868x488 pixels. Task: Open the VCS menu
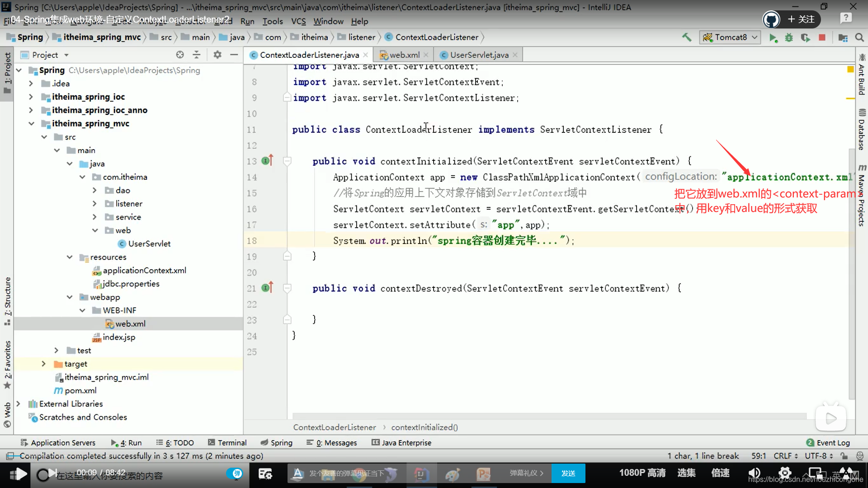[298, 21]
